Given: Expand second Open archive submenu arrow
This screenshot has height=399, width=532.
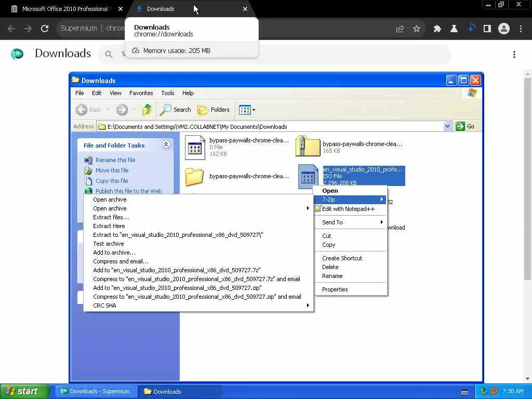Looking at the screenshot, I should click(x=308, y=208).
